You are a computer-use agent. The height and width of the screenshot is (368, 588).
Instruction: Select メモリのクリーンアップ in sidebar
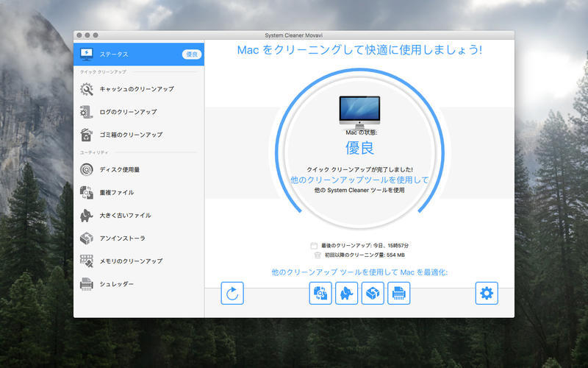(139, 261)
